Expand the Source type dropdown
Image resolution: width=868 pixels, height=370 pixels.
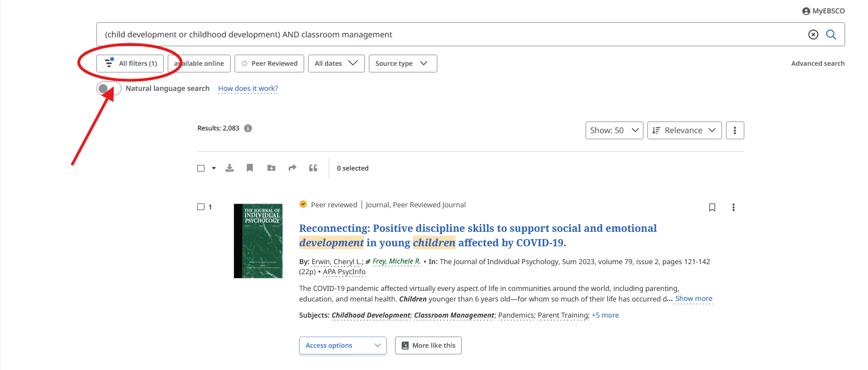pos(402,64)
